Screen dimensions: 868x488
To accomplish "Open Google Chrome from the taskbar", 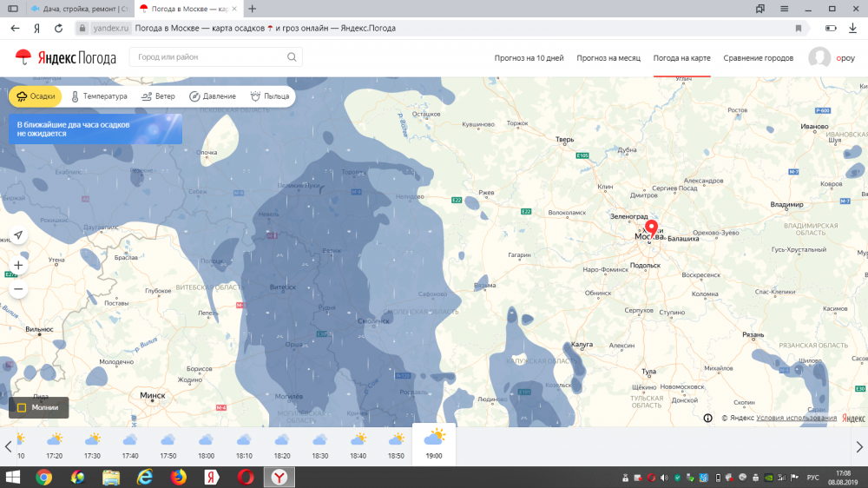I will click(x=43, y=477).
